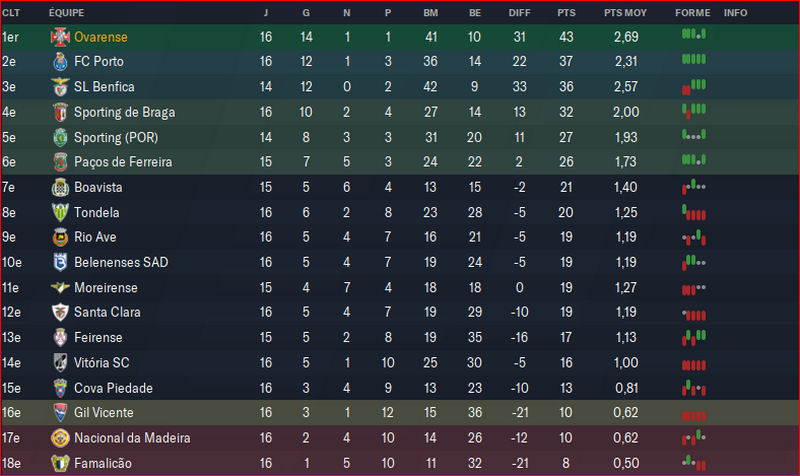Image resolution: width=800 pixels, height=476 pixels.
Task: Sort the table by PTS column
Action: [x=566, y=13]
